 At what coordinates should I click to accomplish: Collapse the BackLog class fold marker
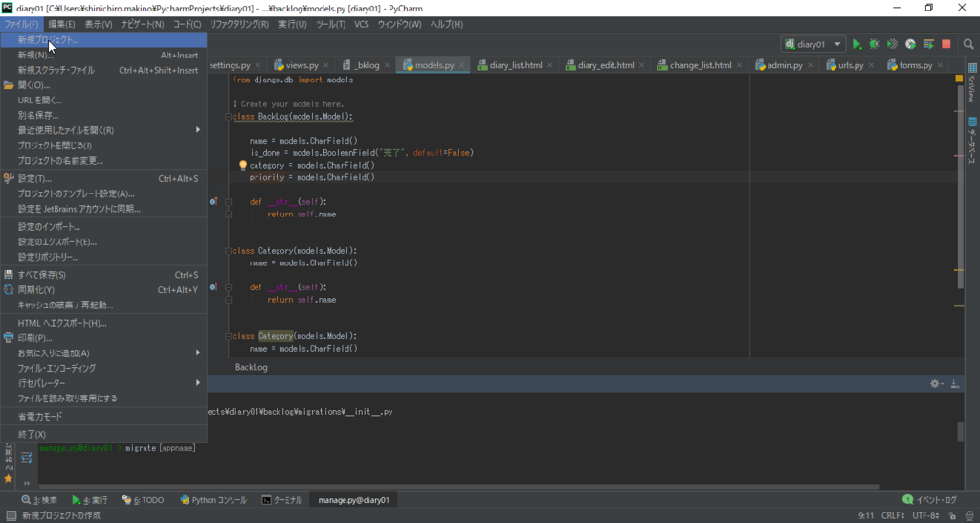228,116
